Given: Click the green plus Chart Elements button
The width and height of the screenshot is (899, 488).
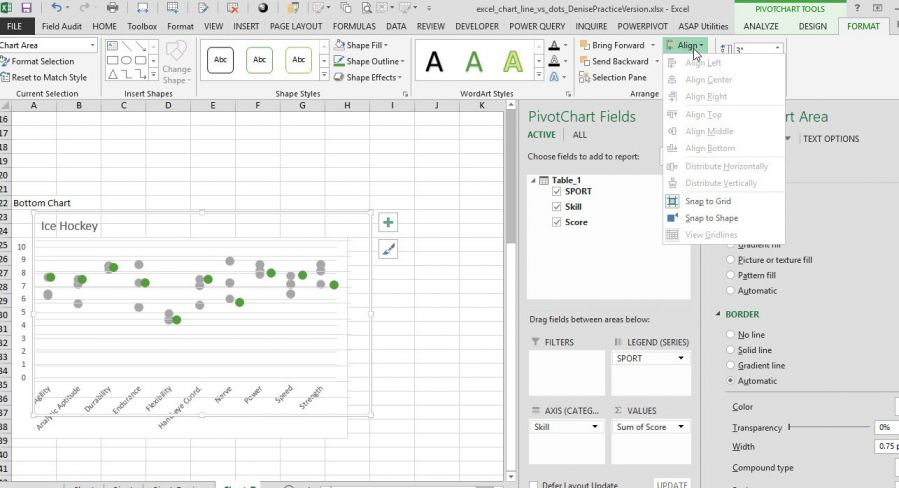Looking at the screenshot, I should pyautogui.click(x=388, y=222).
